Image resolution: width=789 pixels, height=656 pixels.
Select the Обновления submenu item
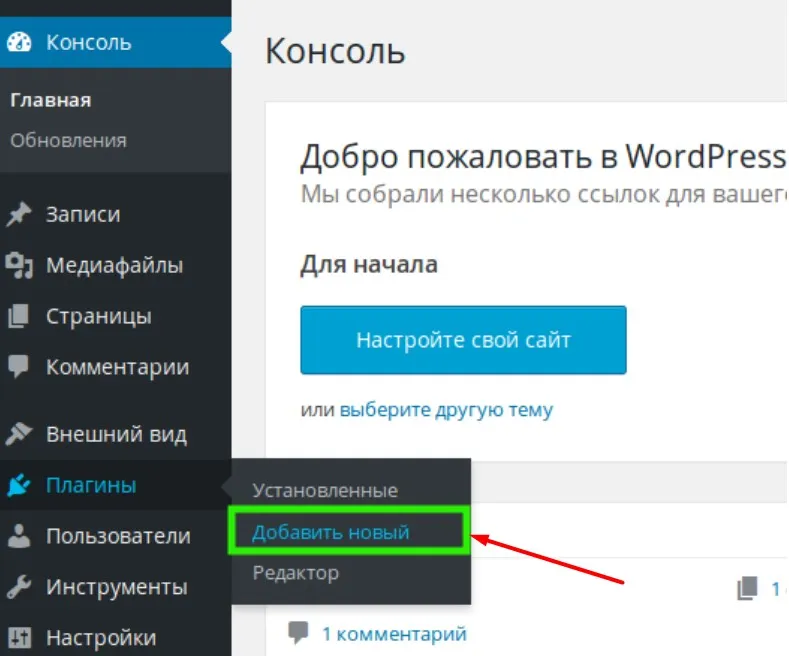coord(68,140)
